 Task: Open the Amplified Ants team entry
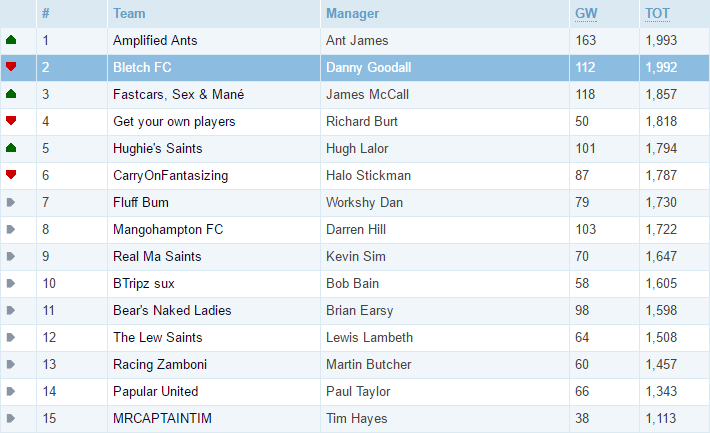click(155, 40)
